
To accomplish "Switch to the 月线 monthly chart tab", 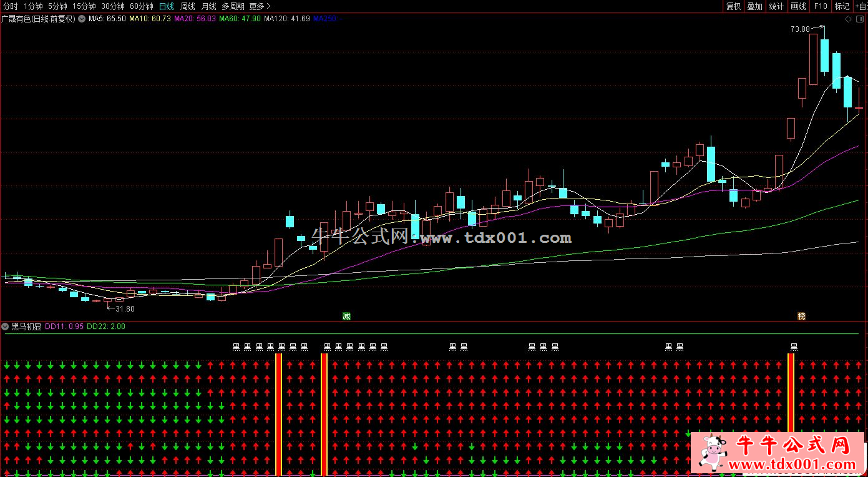I will pyautogui.click(x=208, y=6).
